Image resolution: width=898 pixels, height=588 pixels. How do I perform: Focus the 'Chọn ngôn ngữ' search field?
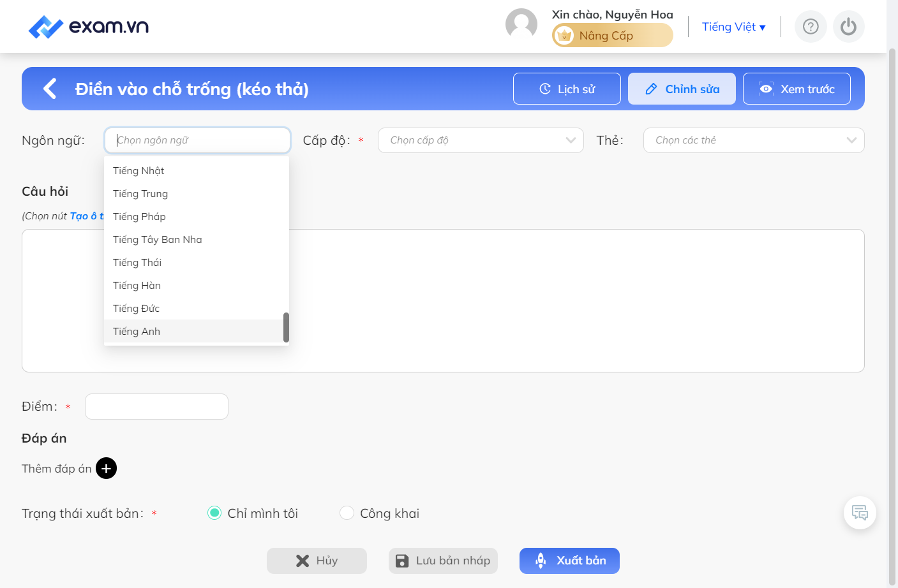(x=198, y=140)
